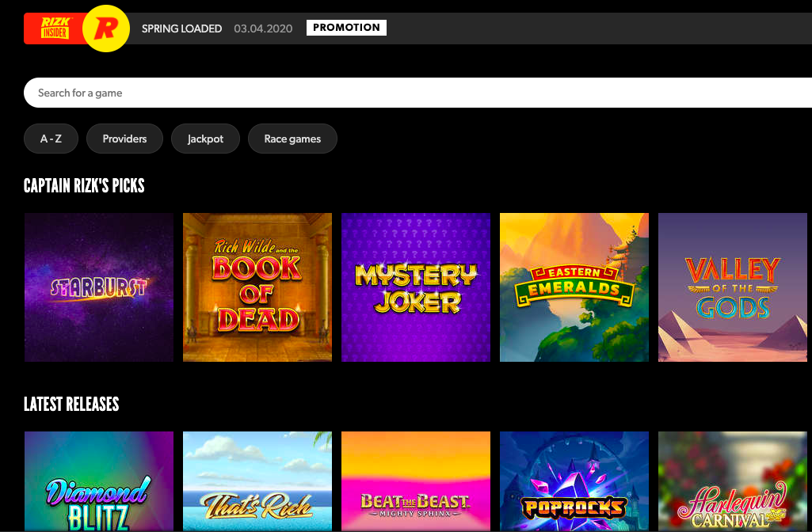The height and width of the screenshot is (532, 812).
Task: Select the Race games filter
Action: [x=292, y=139]
